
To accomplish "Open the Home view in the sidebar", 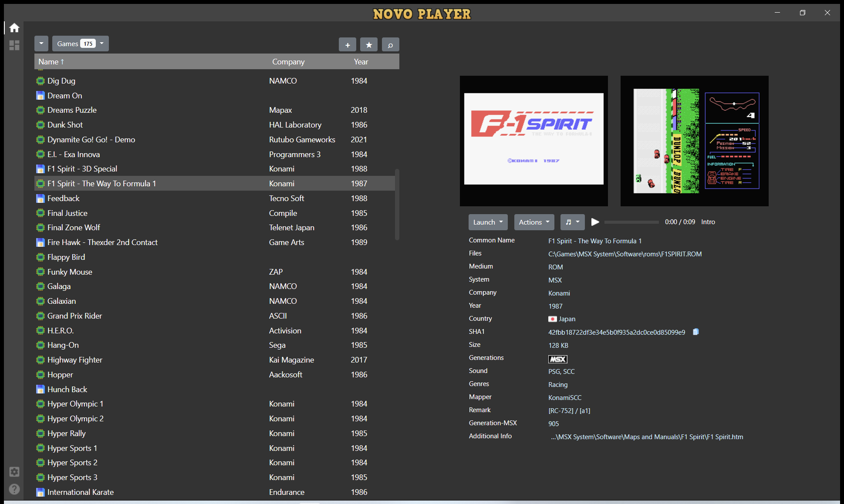I will 14,28.
